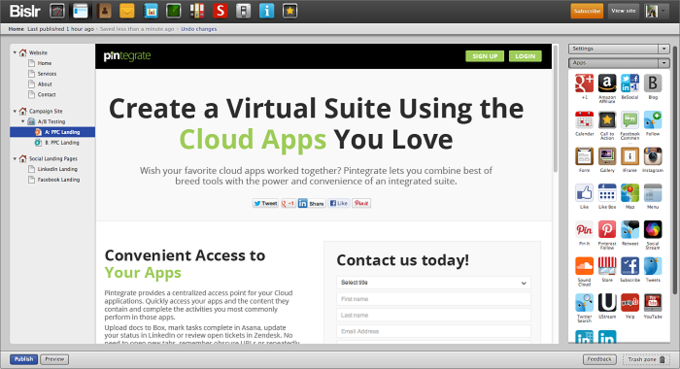Select the Facebook Subscribe app

630,266
